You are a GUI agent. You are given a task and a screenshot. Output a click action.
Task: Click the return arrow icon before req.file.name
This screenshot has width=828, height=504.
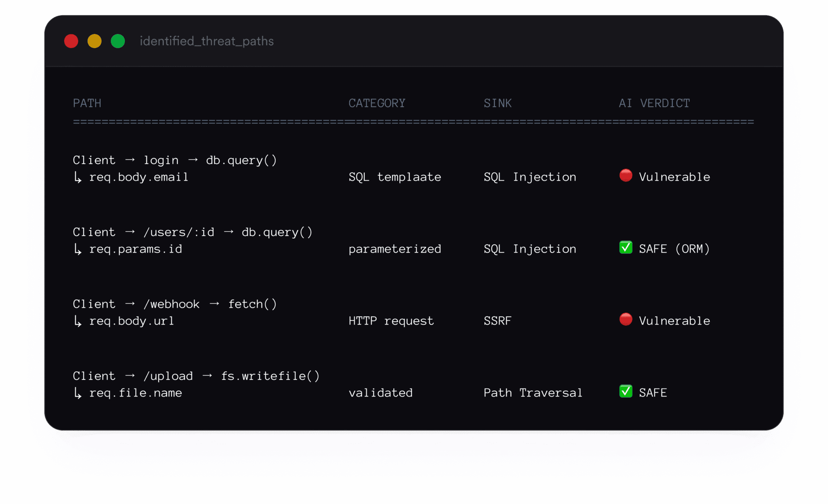click(78, 393)
